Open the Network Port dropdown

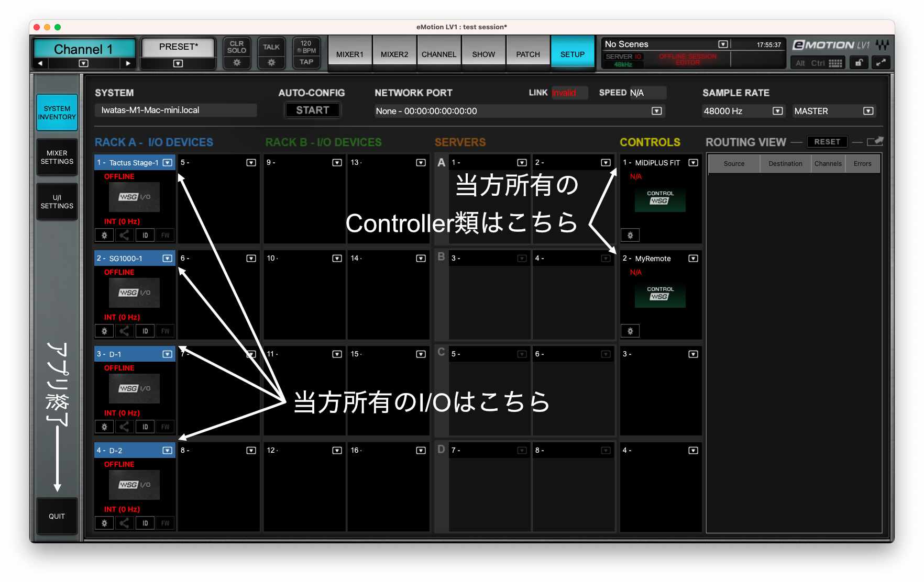(x=656, y=111)
